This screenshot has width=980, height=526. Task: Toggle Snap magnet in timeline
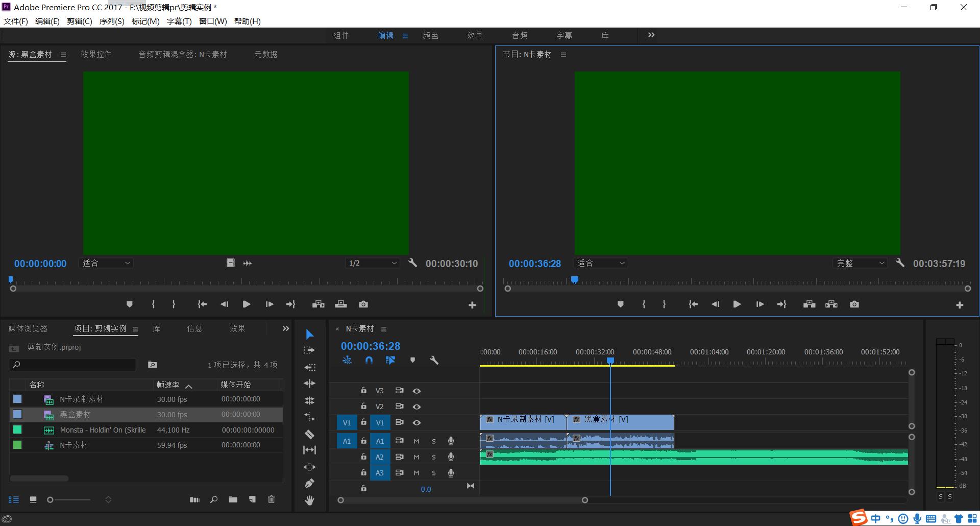tap(369, 360)
